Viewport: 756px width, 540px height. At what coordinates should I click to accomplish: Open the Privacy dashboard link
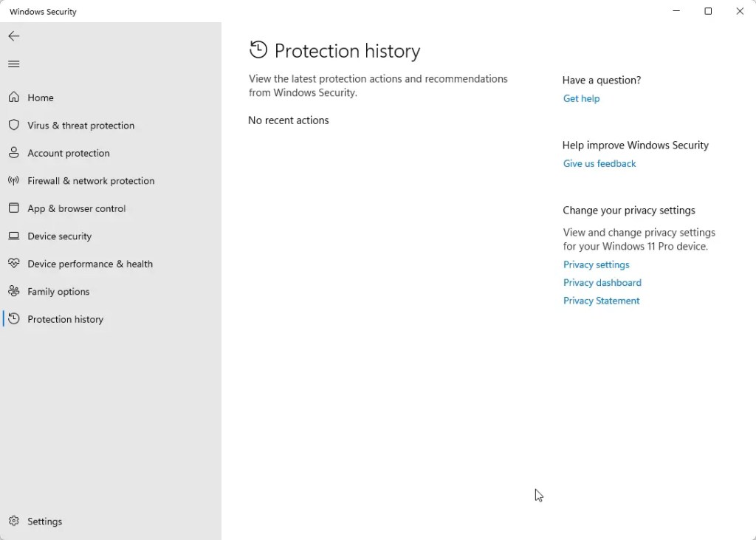(602, 282)
